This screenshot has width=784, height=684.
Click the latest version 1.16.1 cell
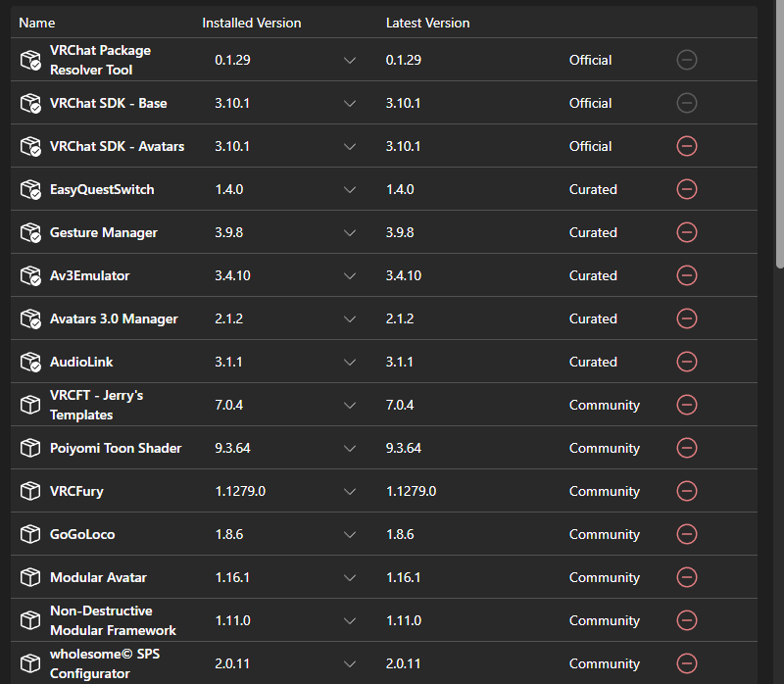click(x=403, y=577)
